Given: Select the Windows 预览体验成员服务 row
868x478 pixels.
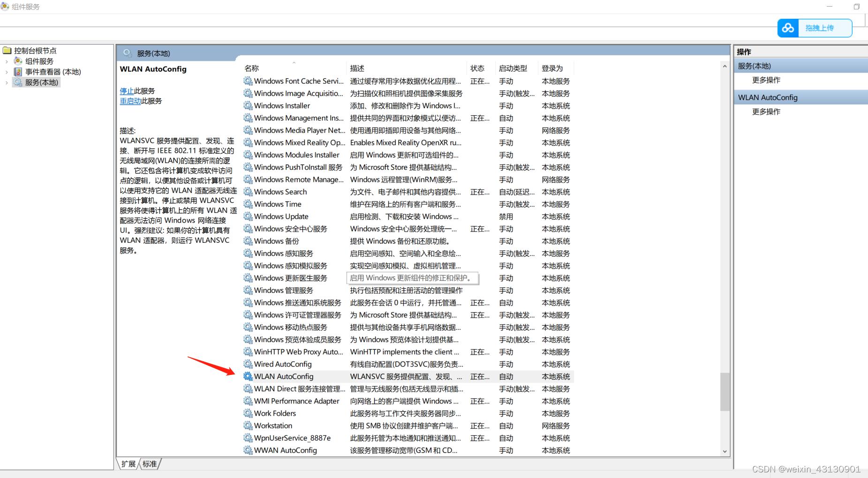Looking at the screenshot, I should [408, 340].
